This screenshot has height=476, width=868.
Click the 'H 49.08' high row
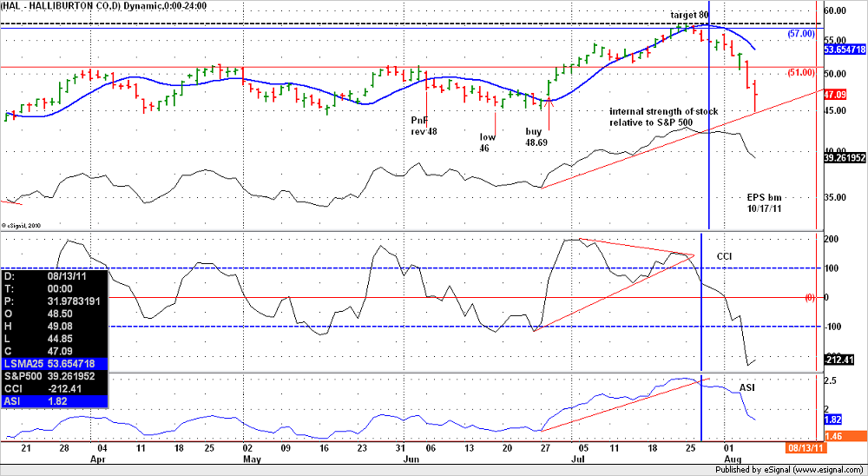point(55,326)
